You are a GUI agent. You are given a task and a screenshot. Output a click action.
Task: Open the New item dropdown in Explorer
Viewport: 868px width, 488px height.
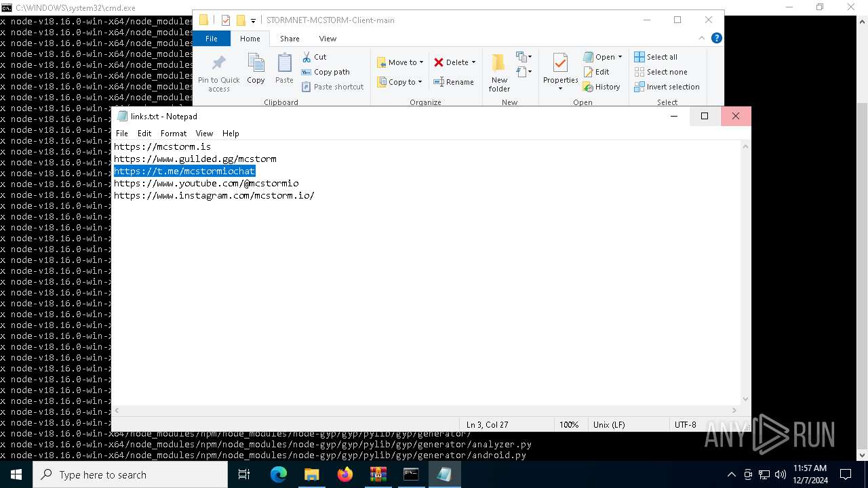point(524,57)
